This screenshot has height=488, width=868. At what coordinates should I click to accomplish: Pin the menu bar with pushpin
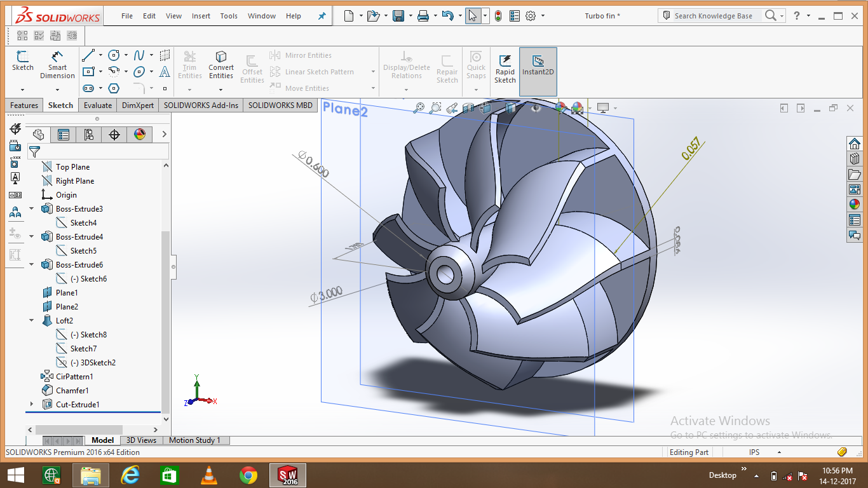[322, 16]
